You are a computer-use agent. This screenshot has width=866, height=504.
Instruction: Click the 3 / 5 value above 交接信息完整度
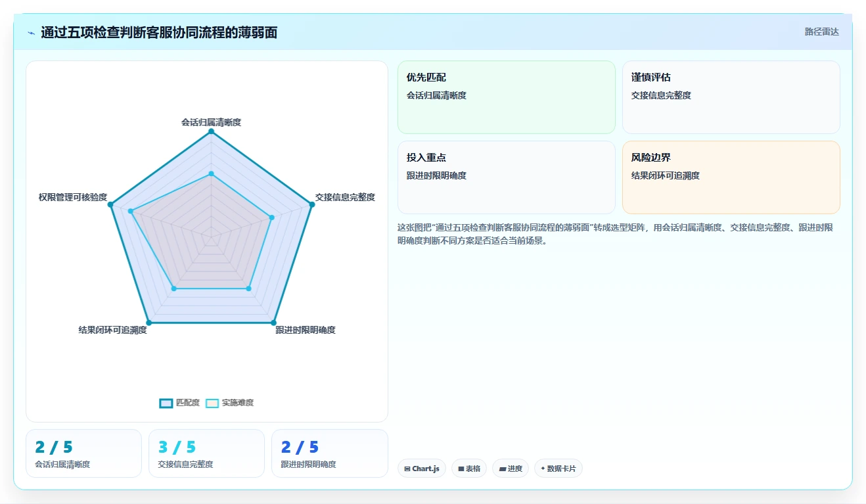[177, 447]
